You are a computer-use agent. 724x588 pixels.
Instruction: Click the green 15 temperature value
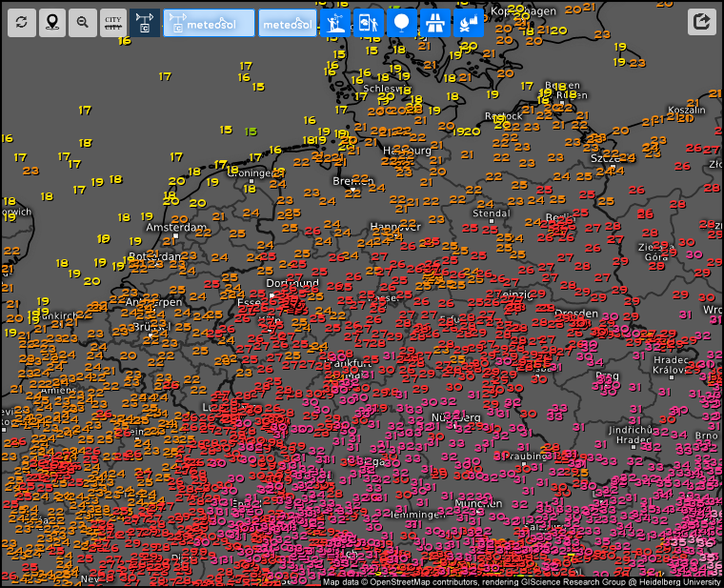coord(251,132)
